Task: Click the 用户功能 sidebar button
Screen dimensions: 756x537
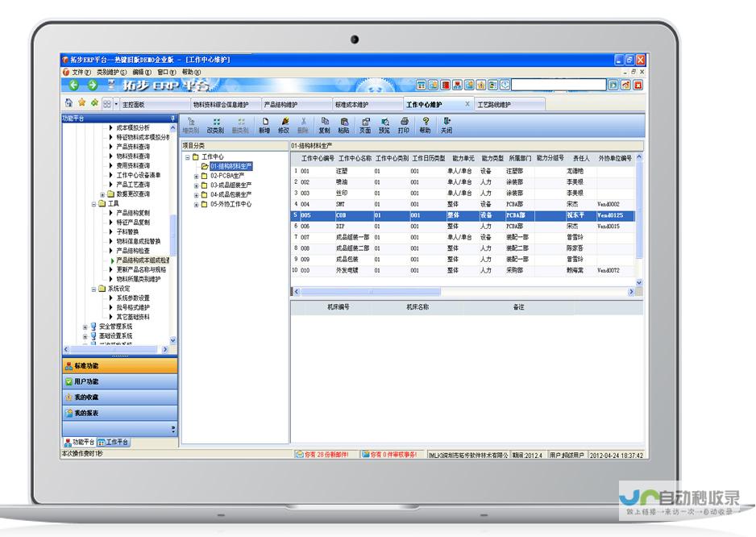Action: pos(119,381)
